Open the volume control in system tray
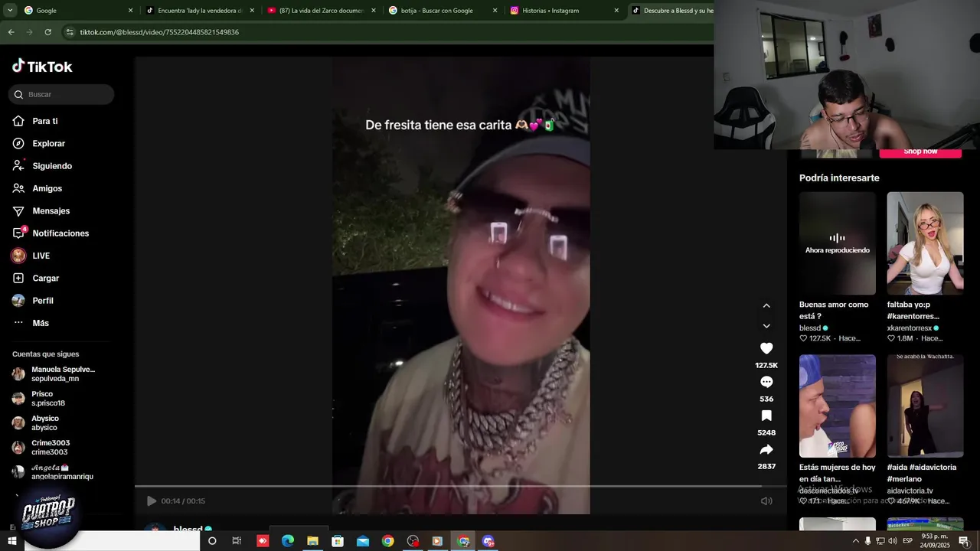Screen dimensions: 980x551 tap(892, 541)
